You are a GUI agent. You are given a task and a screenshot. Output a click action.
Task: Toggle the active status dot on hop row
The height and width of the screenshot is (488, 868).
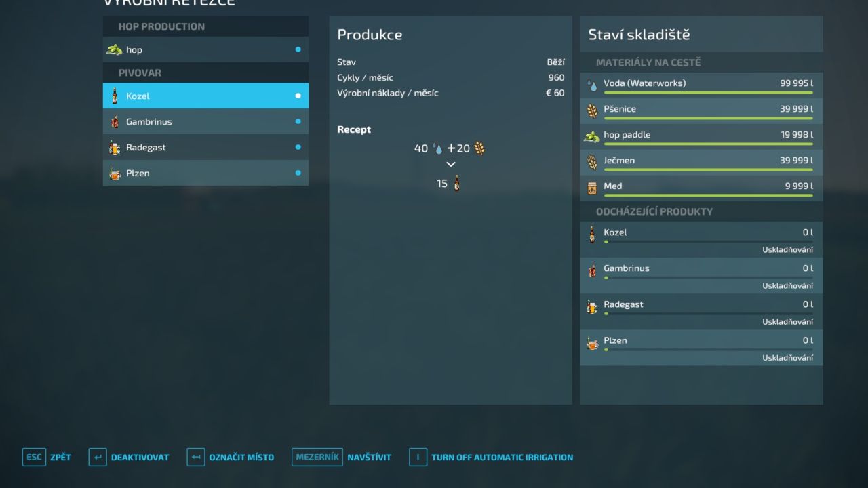298,49
